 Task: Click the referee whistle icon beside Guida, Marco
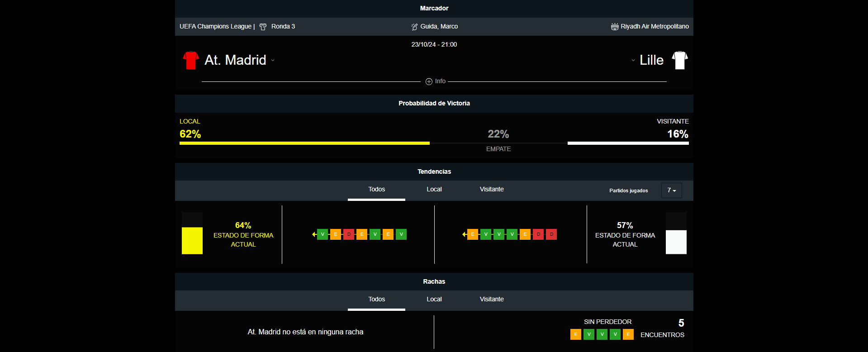[x=414, y=27]
